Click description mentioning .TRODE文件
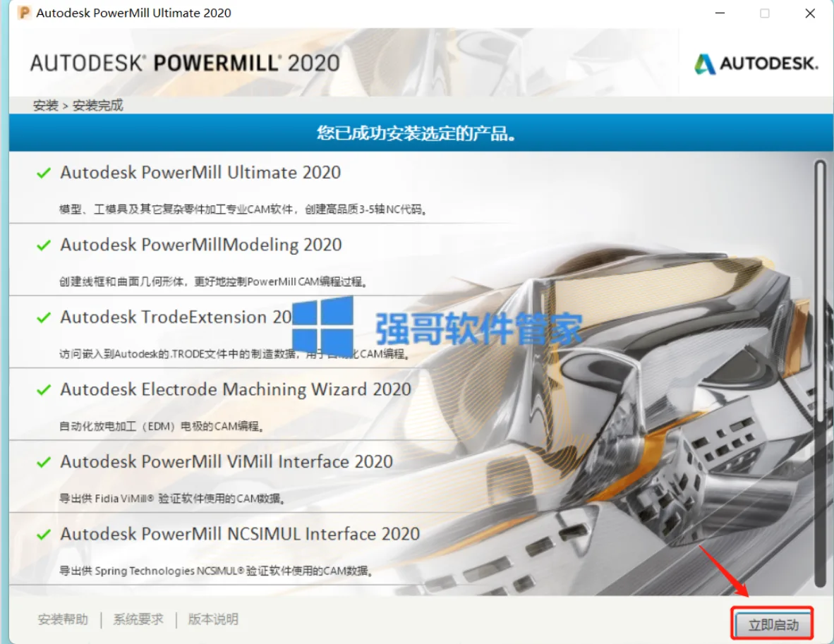 pyautogui.click(x=234, y=354)
